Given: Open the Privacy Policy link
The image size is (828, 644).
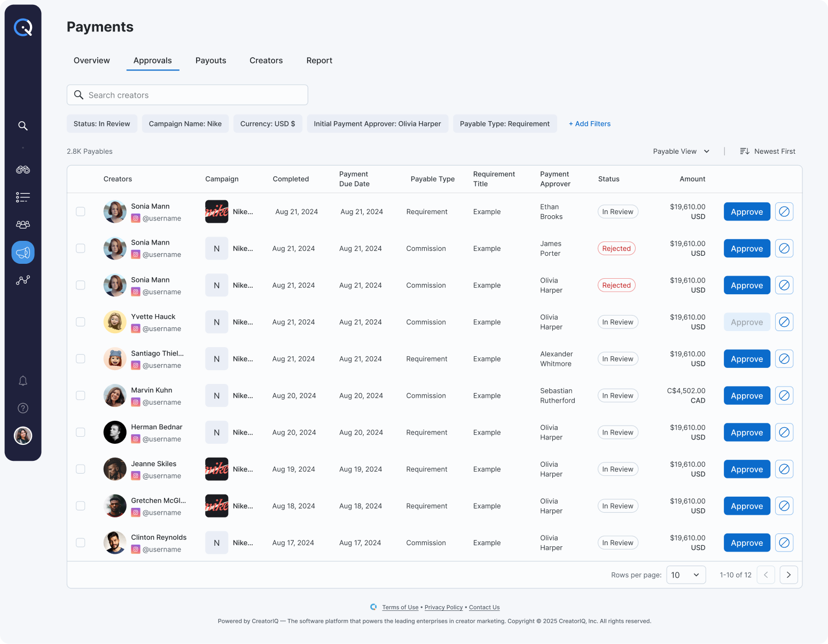Looking at the screenshot, I should pyautogui.click(x=443, y=607).
